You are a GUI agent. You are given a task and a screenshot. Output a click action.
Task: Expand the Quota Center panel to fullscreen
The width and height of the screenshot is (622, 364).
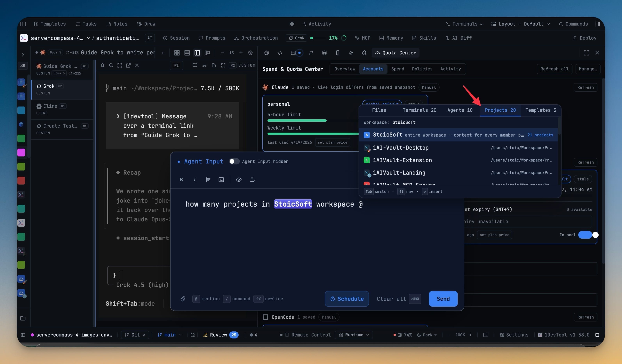586,53
